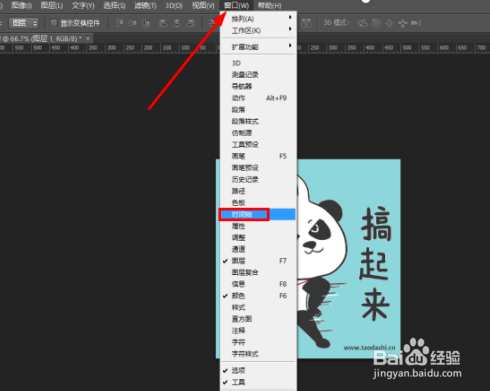The height and width of the screenshot is (391, 490).
Task: Choose 信息 F8 menu item
Action: [258, 284]
